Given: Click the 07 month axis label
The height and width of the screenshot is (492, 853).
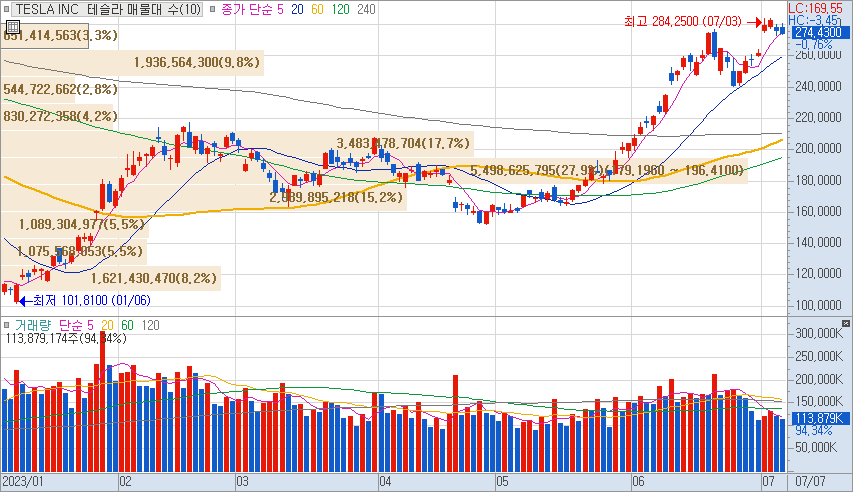Looking at the screenshot, I should 768,481.
